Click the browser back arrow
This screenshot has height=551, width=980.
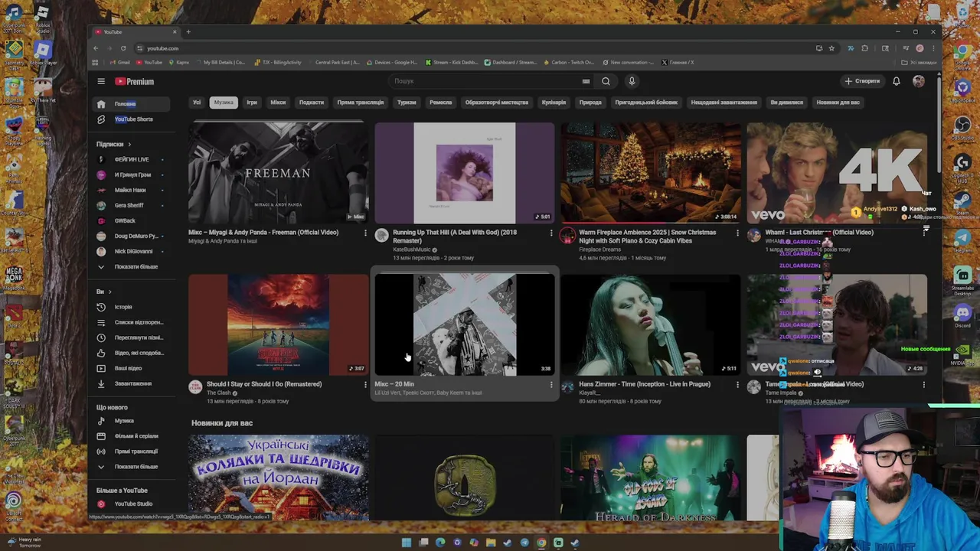click(x=96, y=48)
